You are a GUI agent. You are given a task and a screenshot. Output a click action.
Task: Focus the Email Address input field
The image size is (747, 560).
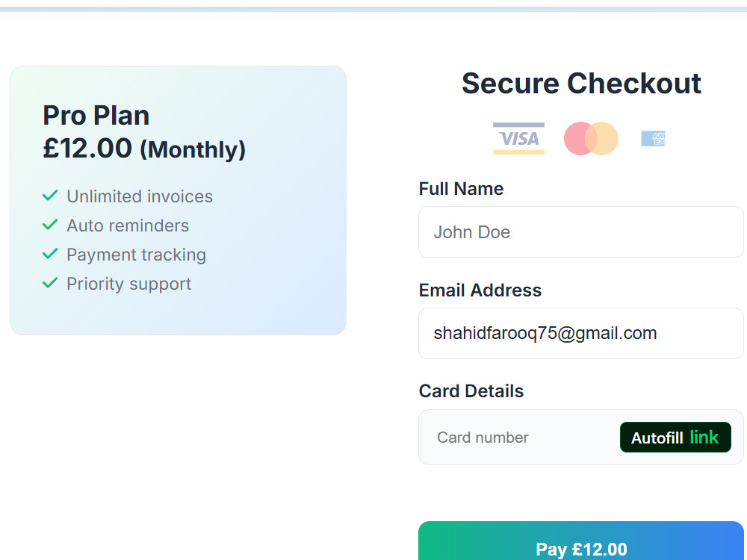coord(580,333)
